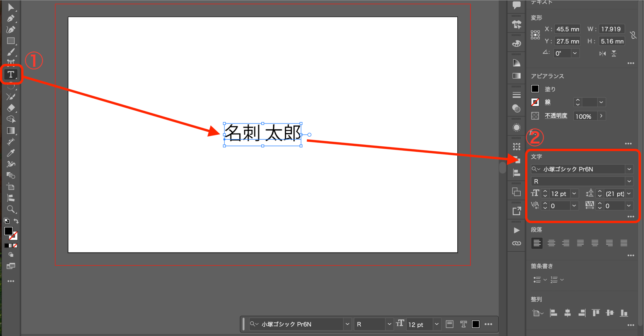This screenshot has width=644, height=336.
Task: Enable right paragraph alignment
Action: click(x=566, y=243)
